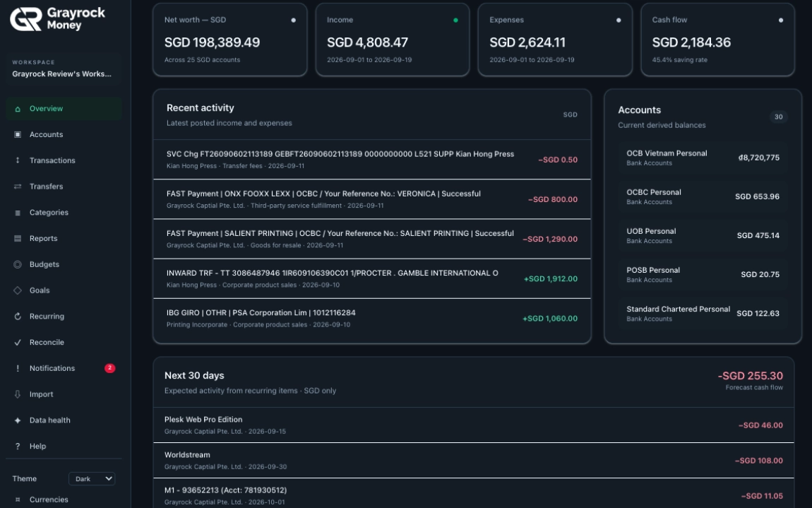
Task: Open the Income summary card
Action: (393, 40)
